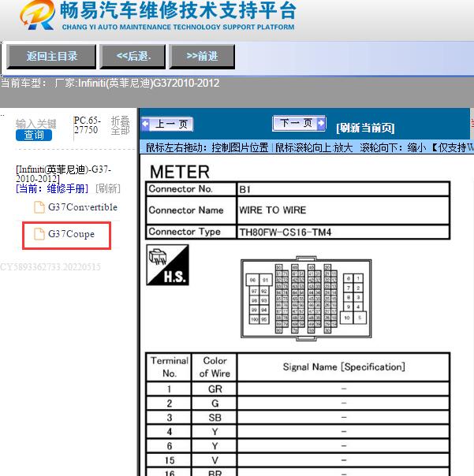Click the connector number B1 cell
The width and height of the screenshot is (474, 476).
point(343,189)
